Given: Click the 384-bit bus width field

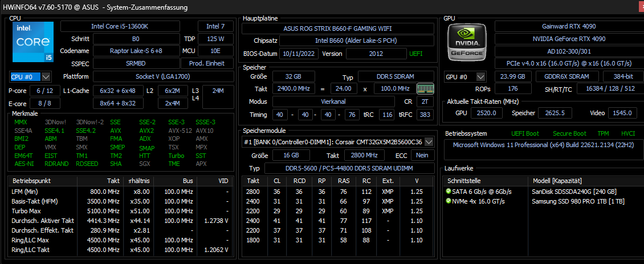Looking at the screenshot, I should pyautogui.click(x=623, y=76).
